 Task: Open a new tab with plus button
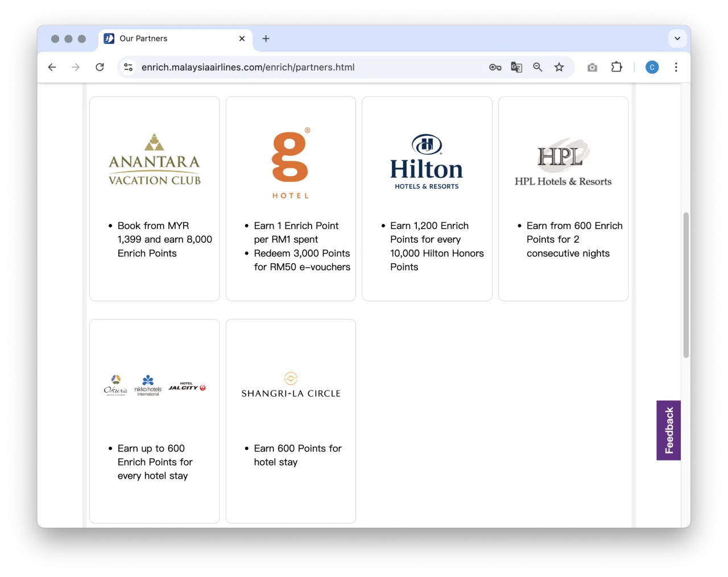pos(266,39)
